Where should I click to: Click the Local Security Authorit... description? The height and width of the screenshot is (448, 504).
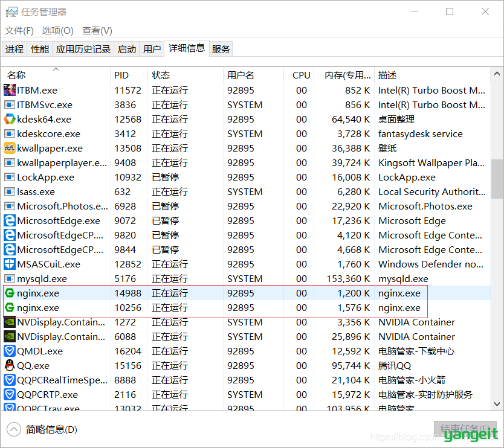point(432,192)
